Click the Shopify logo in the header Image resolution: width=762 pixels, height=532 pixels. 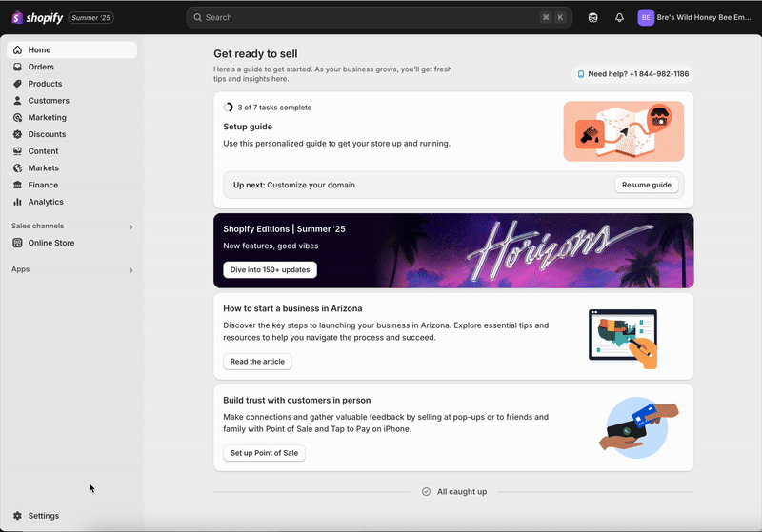point(37,17)
